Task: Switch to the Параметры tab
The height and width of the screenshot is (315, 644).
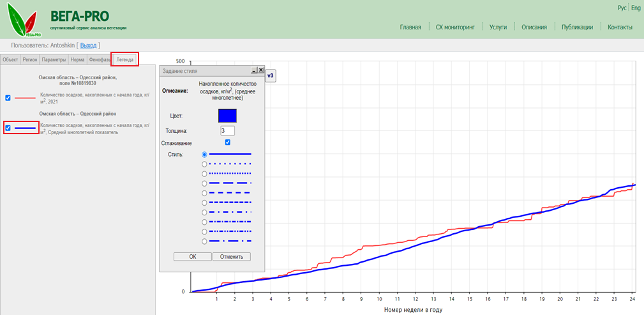Action: pyautogui.click(x=54, y=59)
